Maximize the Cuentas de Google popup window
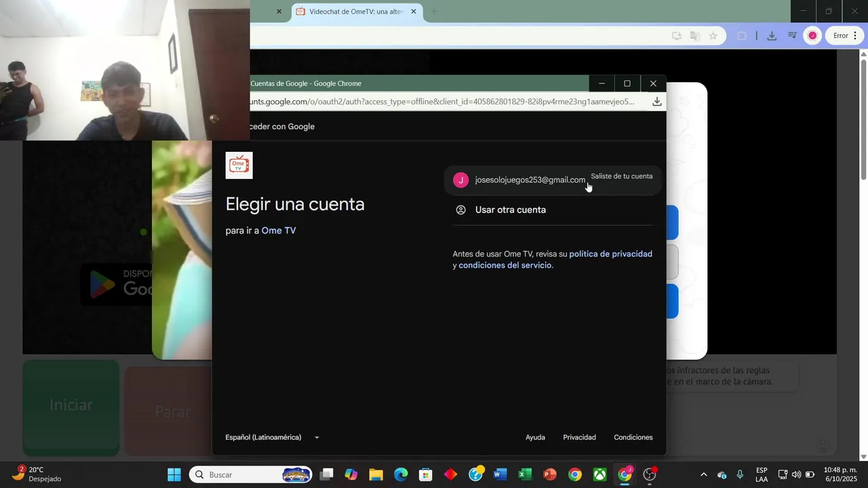 tap(627, 83)
